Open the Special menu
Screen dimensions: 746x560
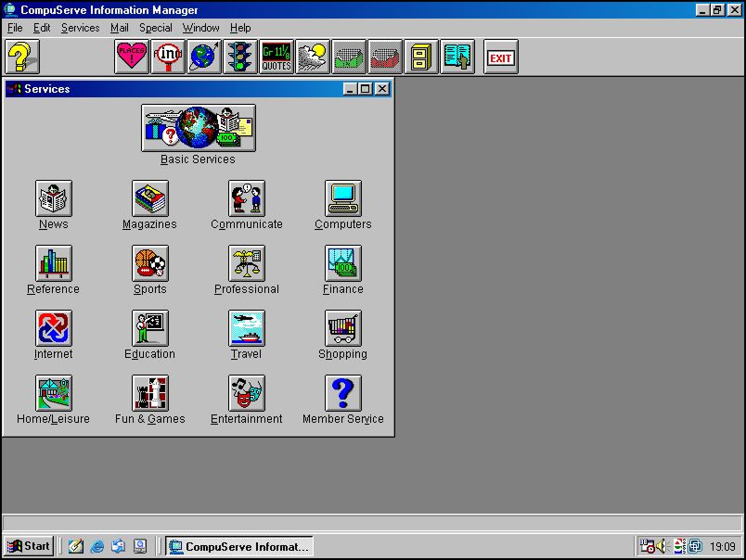coord(156,28)
